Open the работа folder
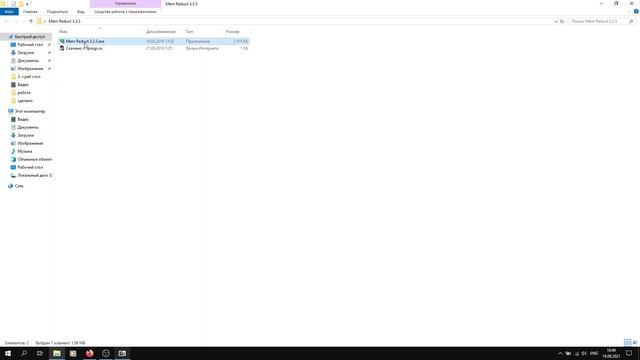Viewport: 640px width, 360px height. point(24,93)
